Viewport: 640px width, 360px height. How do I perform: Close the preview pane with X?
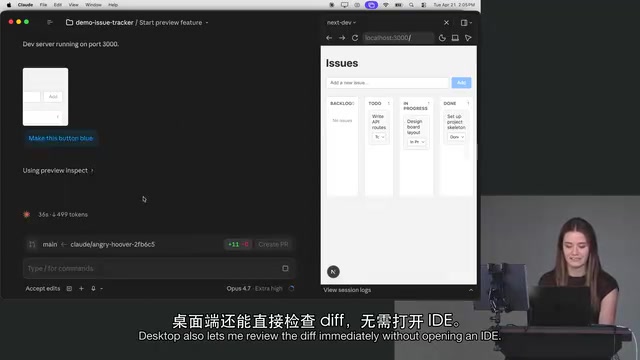coord(446,22)
